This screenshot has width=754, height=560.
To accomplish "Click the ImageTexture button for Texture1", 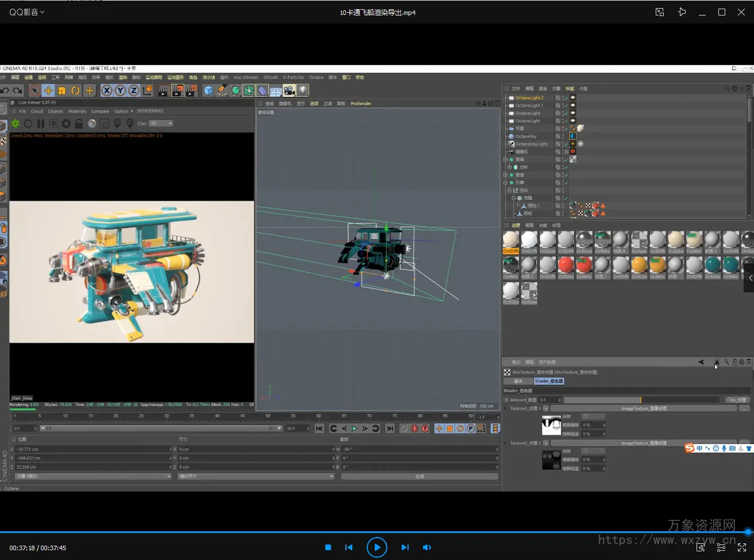I will pos(644,409).
